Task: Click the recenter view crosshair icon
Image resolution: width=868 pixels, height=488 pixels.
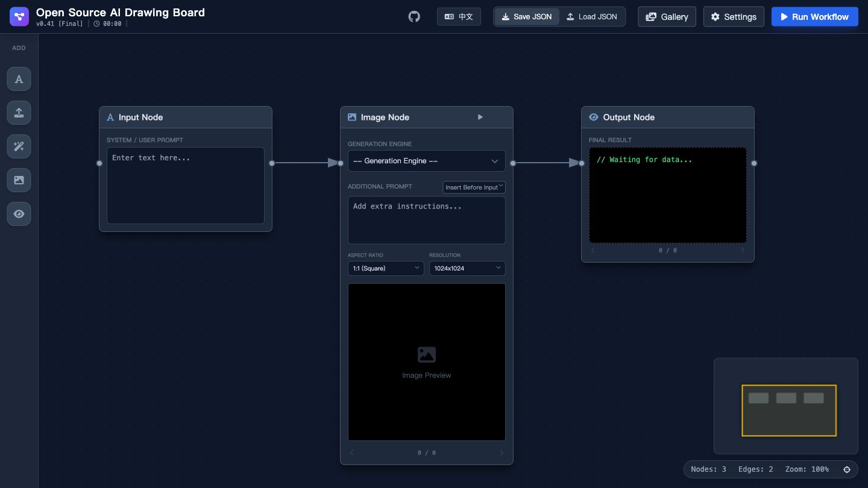Action: 847,469
